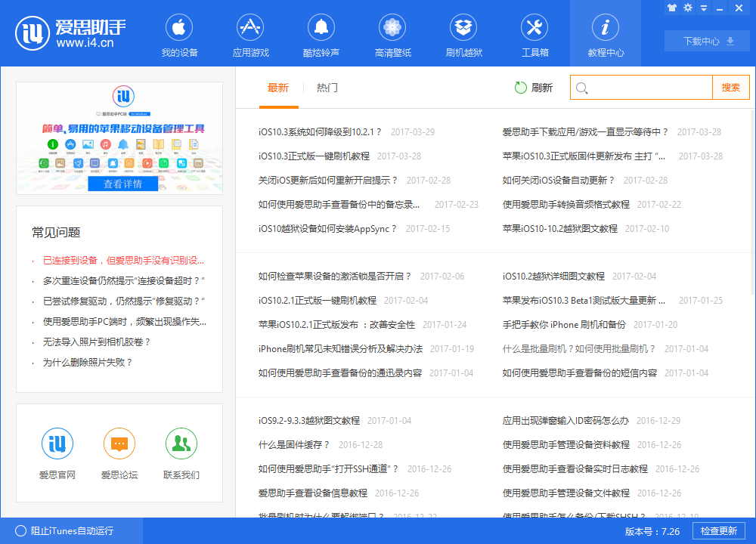Image resolution: width=756 pixels, height=544 pixels.
Task: Open the 下载中心 download center
Action: [708, 41]
